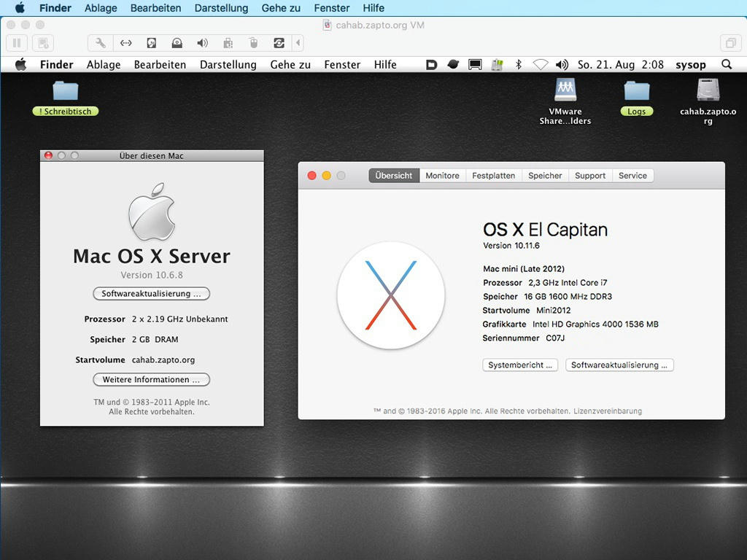Click 'Softwareaktualisierung …' in Über diesen Mac
The height and width of the screenshot is (560, 747).
tap(152, 294)
